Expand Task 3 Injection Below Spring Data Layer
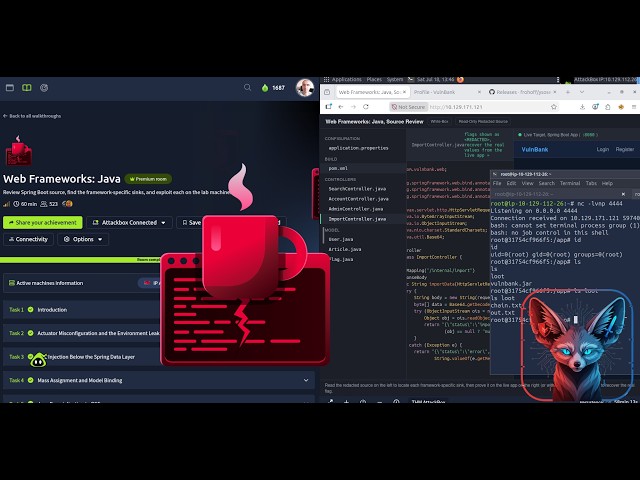640x480 pixels. 82,357
